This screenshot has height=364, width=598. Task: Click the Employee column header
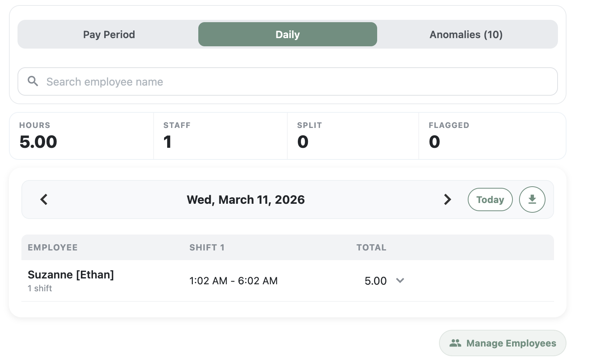tap(53, 247)
